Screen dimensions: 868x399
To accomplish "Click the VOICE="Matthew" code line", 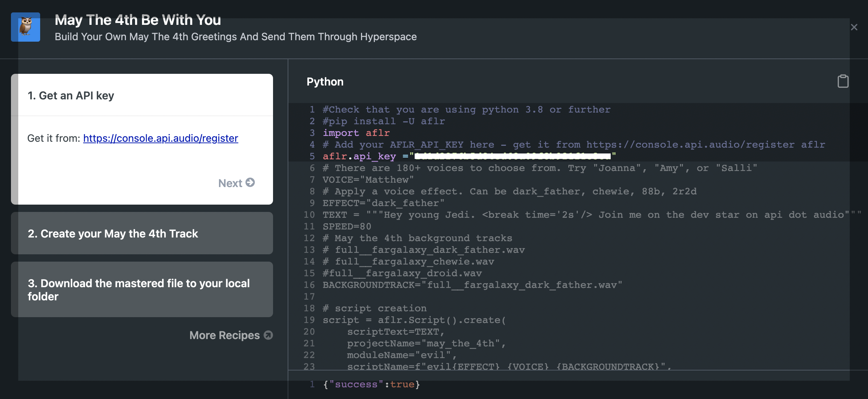I will pos(368,179).
